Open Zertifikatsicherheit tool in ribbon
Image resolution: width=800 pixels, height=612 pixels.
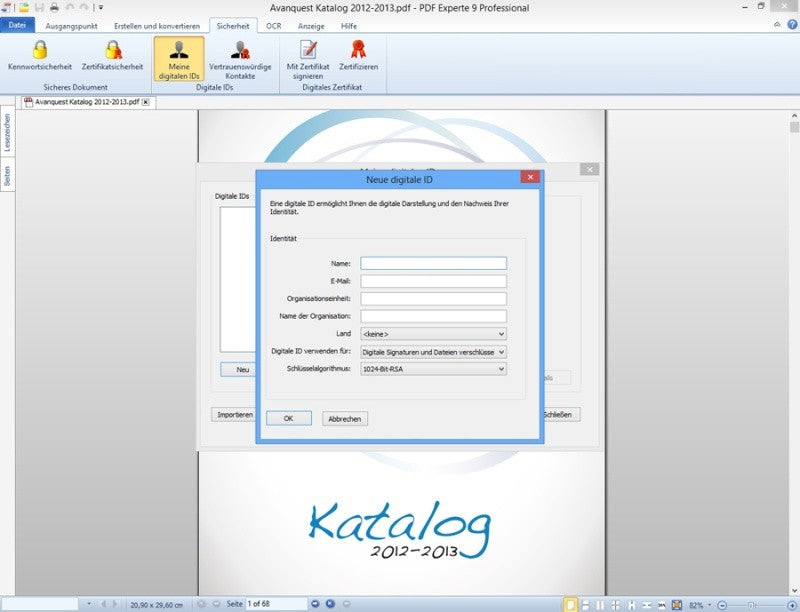[x=112, y=56]
